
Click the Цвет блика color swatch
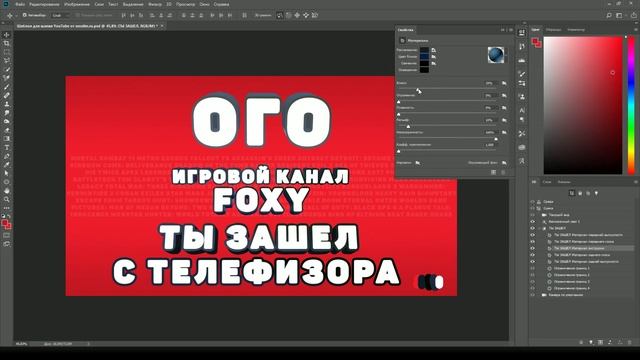click(424, 57)
